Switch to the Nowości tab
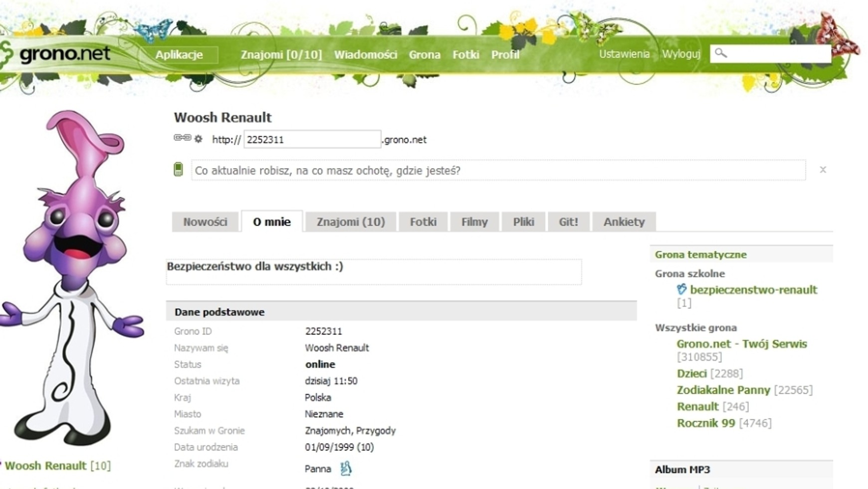 205,222
